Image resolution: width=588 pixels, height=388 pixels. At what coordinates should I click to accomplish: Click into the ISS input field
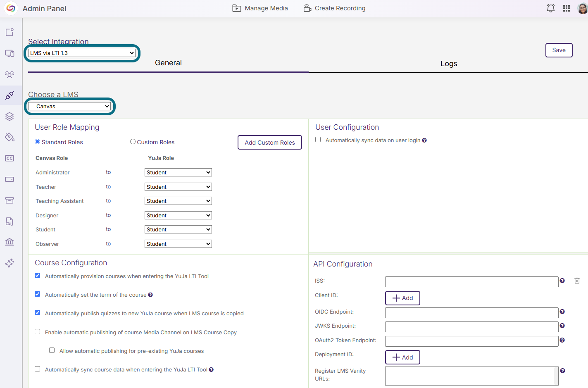[471, 282]
